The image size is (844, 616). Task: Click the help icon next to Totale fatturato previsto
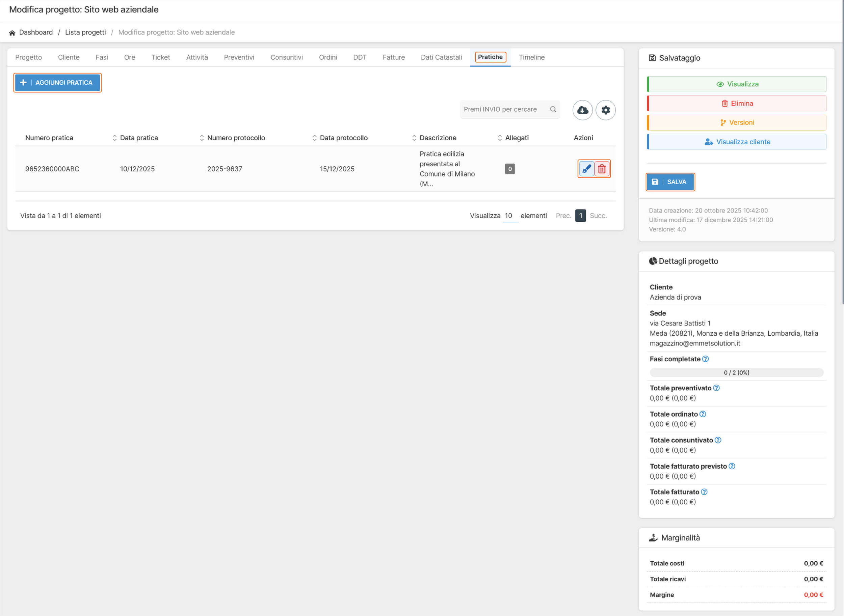732,466
